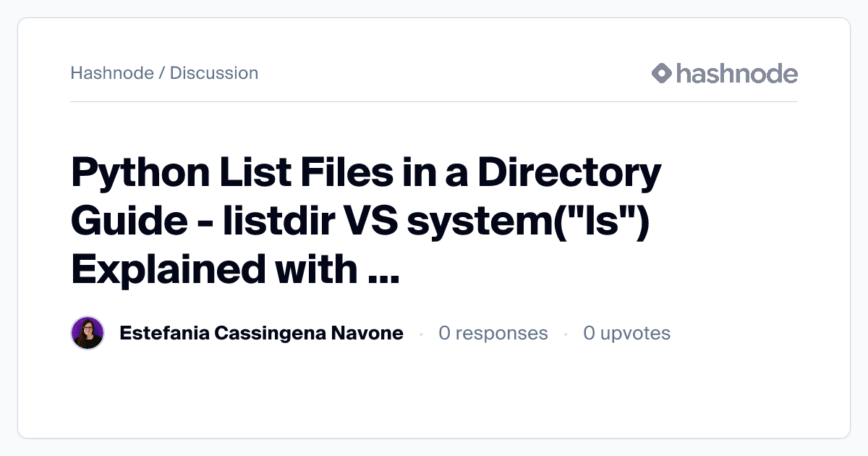Open Estefania's profile avatar picture
The height and width of the screenshot is (456, 868).
pyautogui.click(x=88, y=333)
